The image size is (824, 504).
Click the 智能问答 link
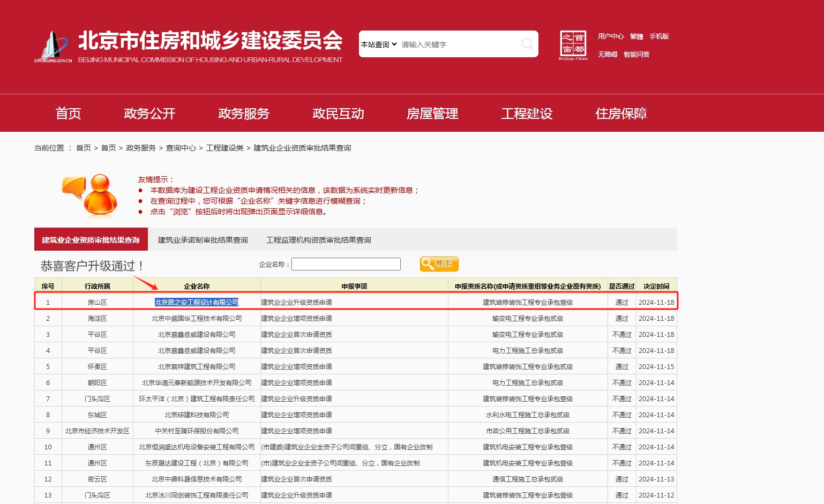pyautogui.click(x=636, y=55)
